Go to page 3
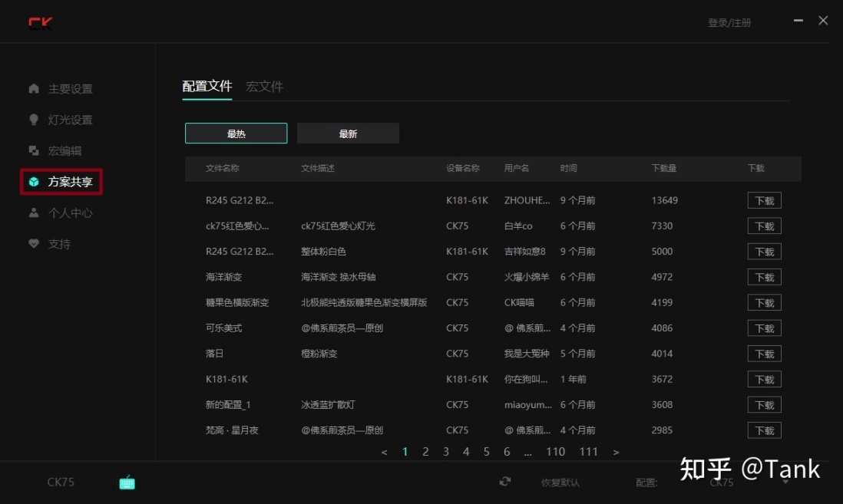Viewport: 843px width, 504px height. point(446,452)
